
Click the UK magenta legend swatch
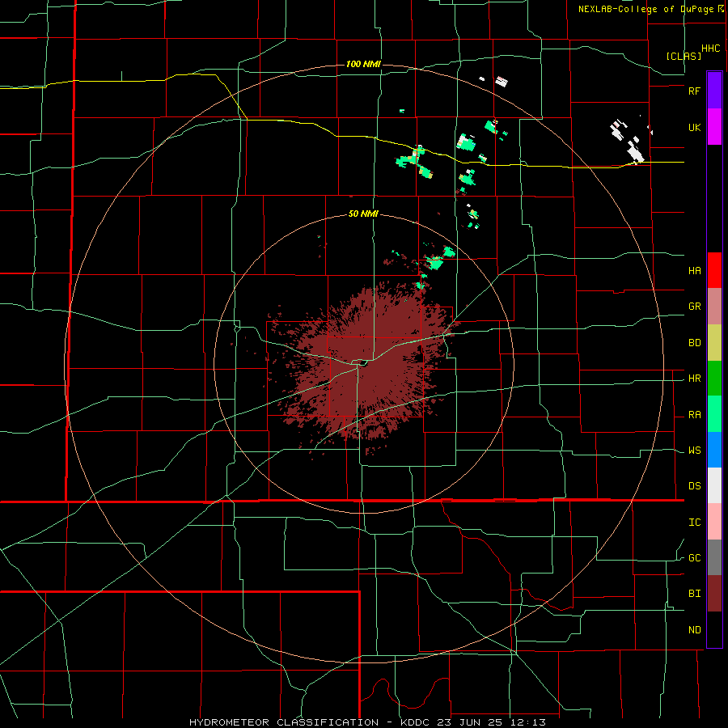point(714,127)
